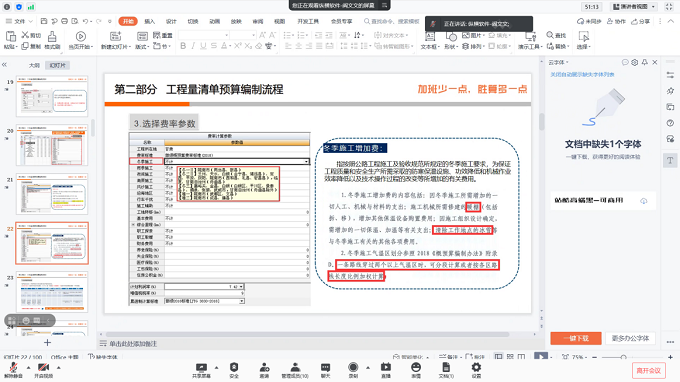Open the meeting security shield icon

click(x=234, y=367)
